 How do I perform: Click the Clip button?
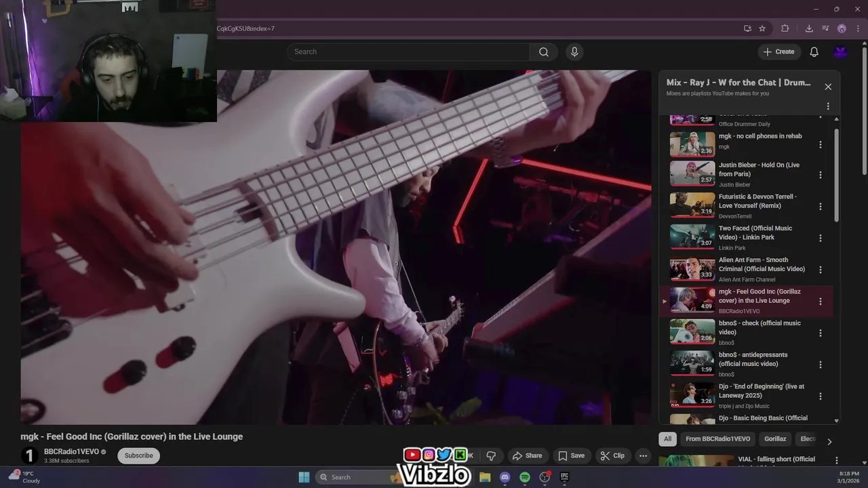click(612, 455)
